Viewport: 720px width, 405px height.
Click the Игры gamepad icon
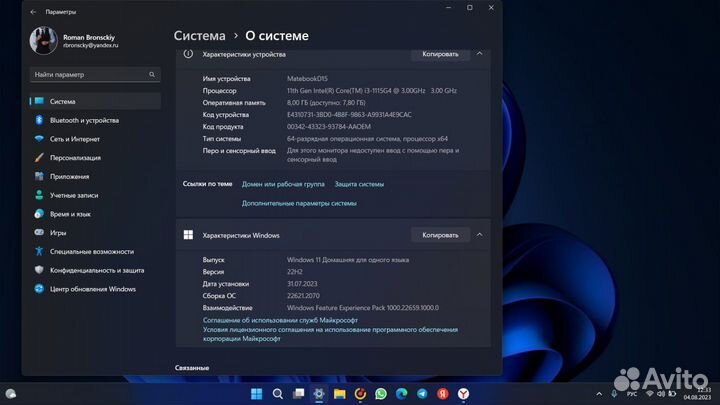point(39,232)
